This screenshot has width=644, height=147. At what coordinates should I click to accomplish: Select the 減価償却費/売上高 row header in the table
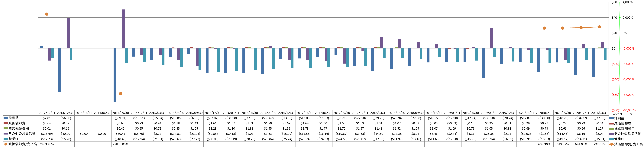point(20,144)
